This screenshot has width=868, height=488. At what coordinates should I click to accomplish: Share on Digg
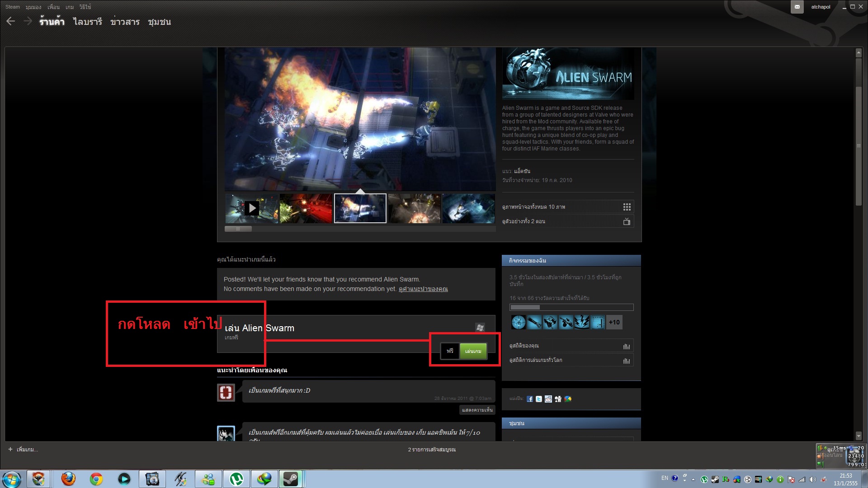pyautogui.click(x=558, y=399)
